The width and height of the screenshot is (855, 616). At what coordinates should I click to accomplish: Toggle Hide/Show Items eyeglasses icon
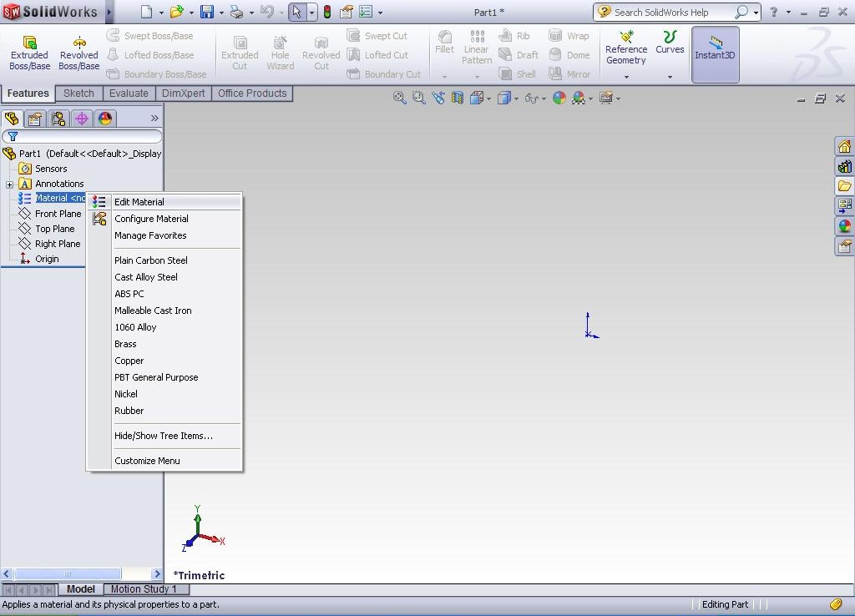click(531, 98)
